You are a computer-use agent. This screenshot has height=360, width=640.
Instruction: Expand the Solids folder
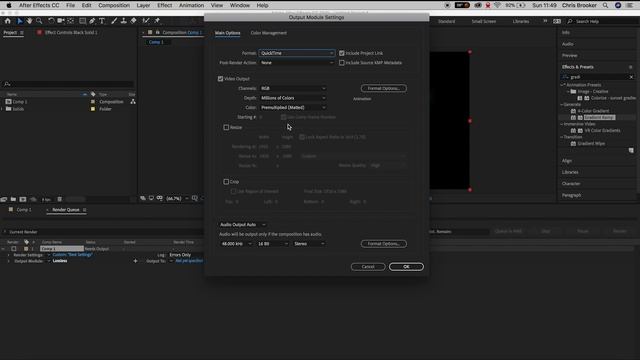(2, 109)
